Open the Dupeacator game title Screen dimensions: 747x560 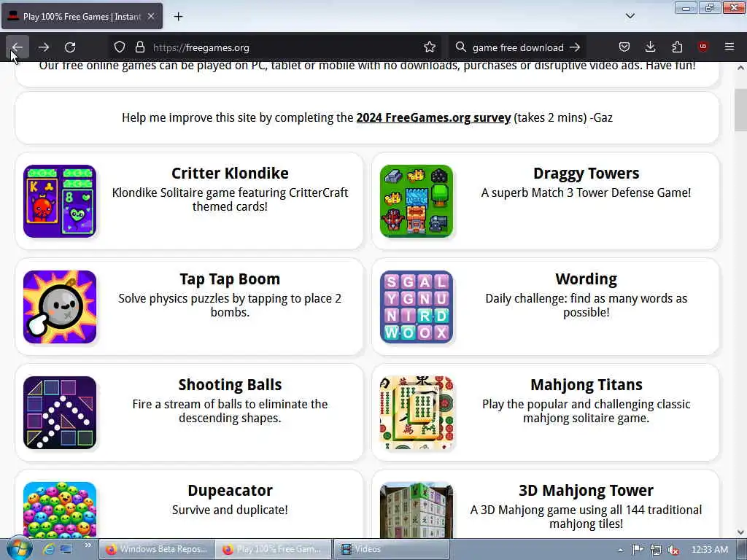(230, 491)
